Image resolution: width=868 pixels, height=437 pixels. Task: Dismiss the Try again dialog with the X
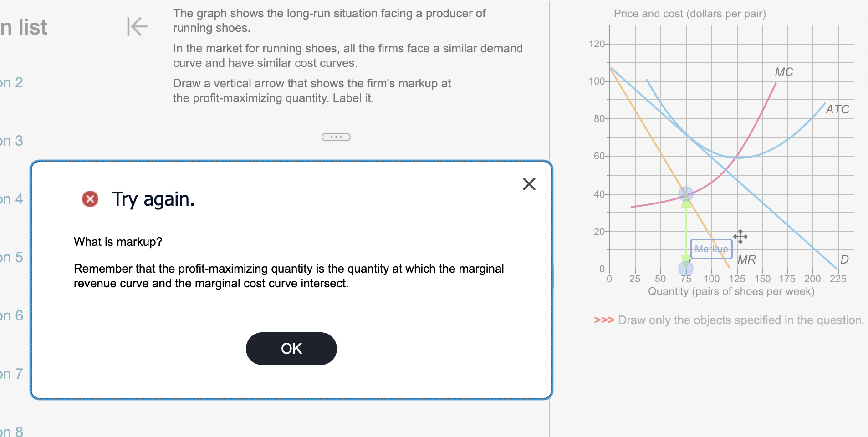[528, 184]
